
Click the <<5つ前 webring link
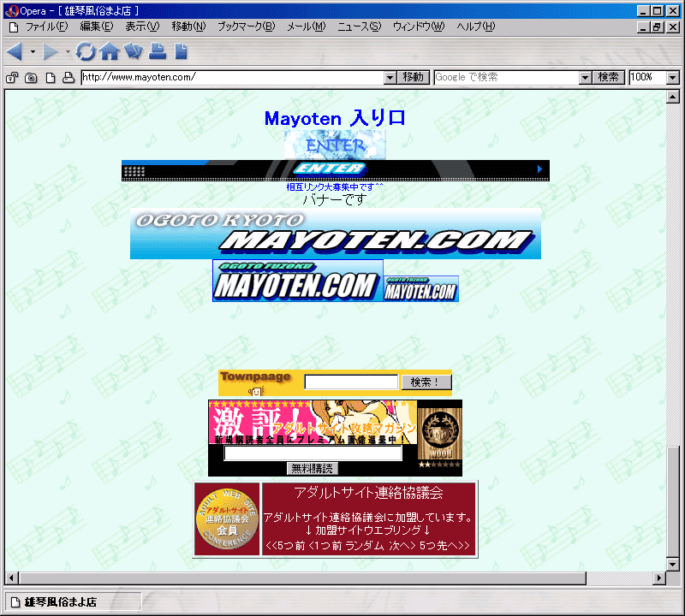(x=285, y=545)
